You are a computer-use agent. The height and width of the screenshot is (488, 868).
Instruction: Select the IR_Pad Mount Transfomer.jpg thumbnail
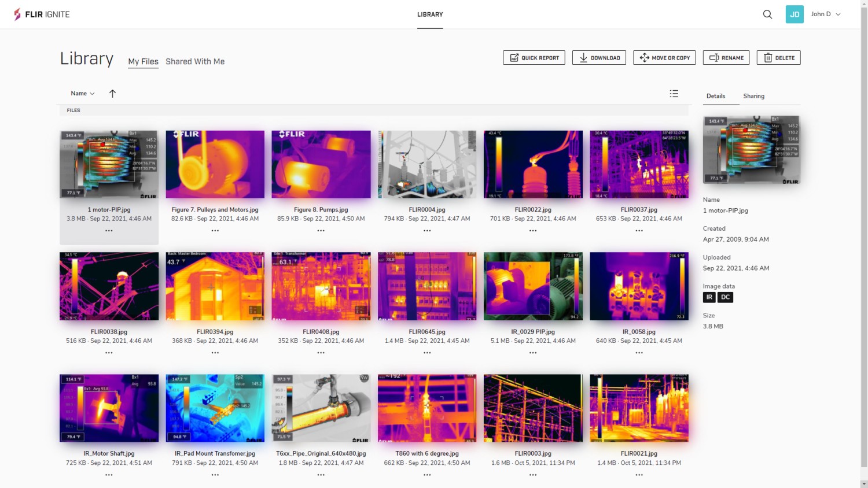[x=215, y=408]
